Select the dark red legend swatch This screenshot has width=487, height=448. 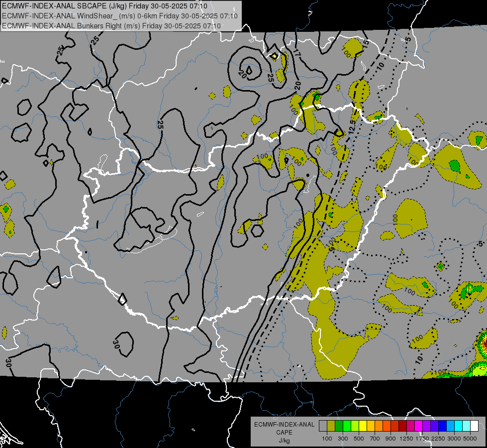(x=402, y=426)
